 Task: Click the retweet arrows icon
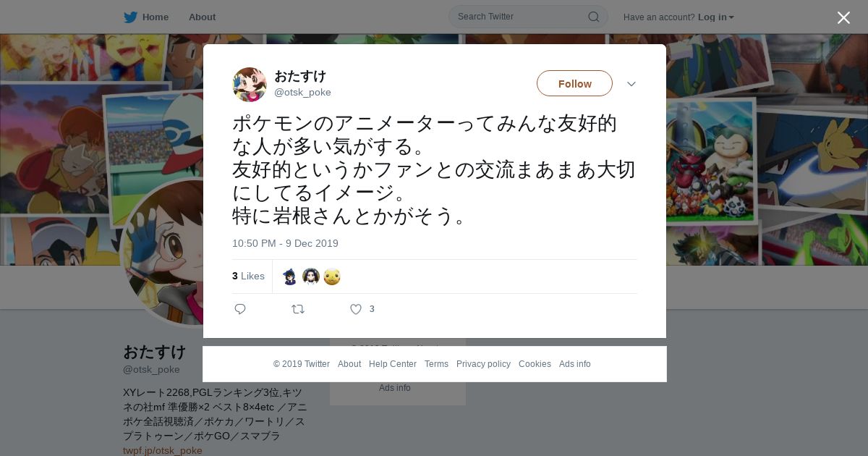pos(298,309)
